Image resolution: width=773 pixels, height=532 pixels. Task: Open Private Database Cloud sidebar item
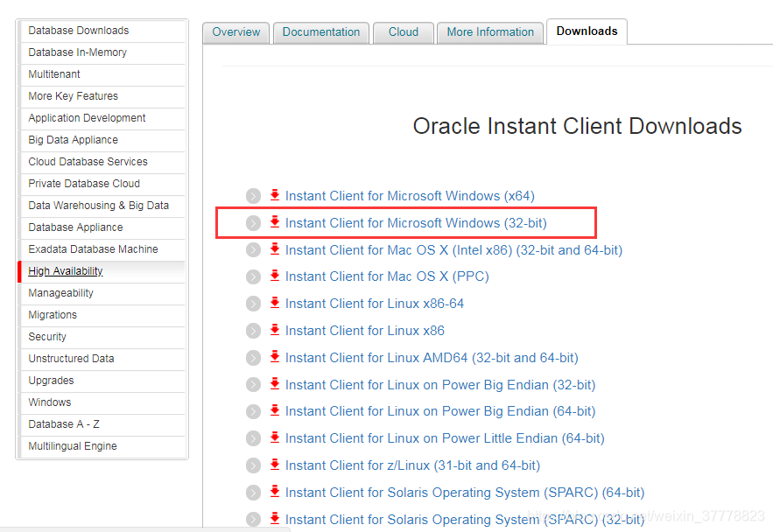102,184
